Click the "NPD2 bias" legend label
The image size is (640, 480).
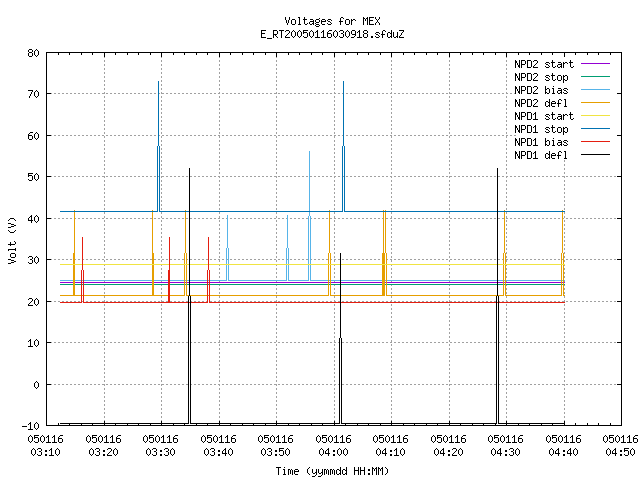click(541, 90)
